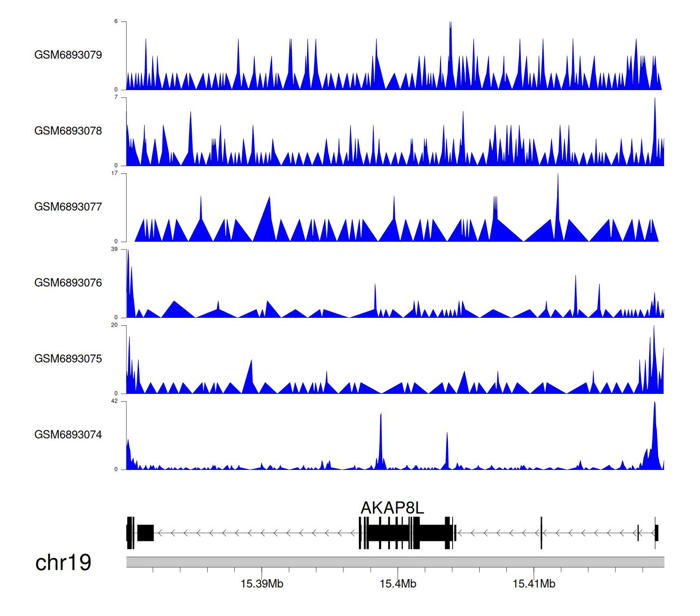Viewport: 700px width, 616px height.
Task: Select the GSM6893078 track label
Action: tap(68, 131)
